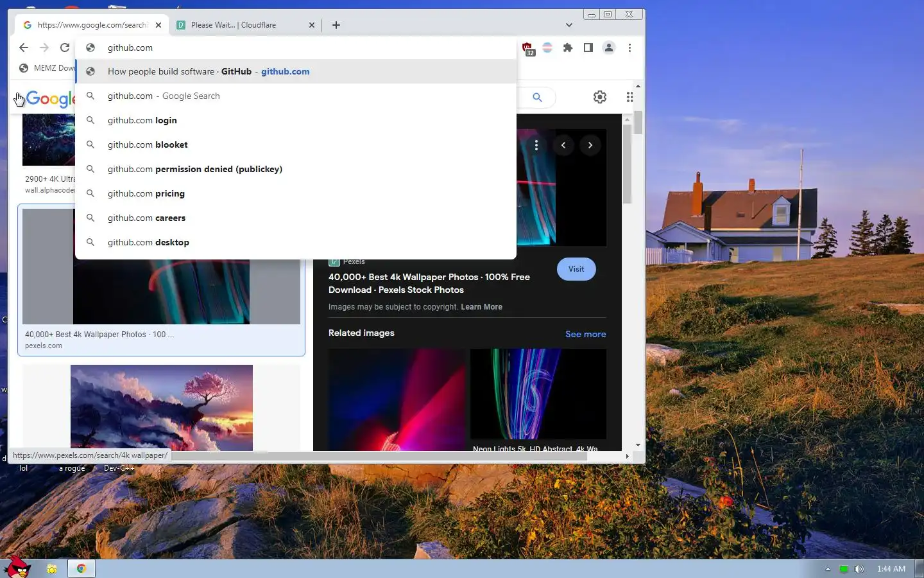924x578 pixels.
Task: Open the Neon Lights 5k related thumbnail
Action: click(x=538, y=394)
